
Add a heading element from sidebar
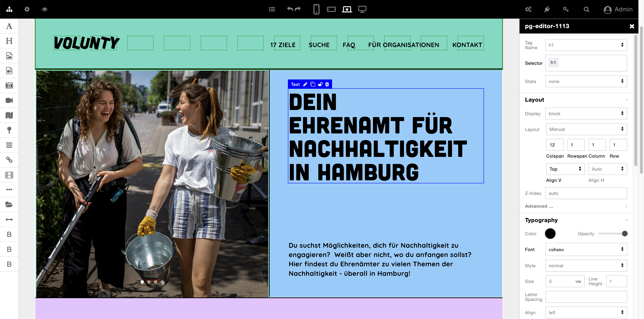pos(9,41)
